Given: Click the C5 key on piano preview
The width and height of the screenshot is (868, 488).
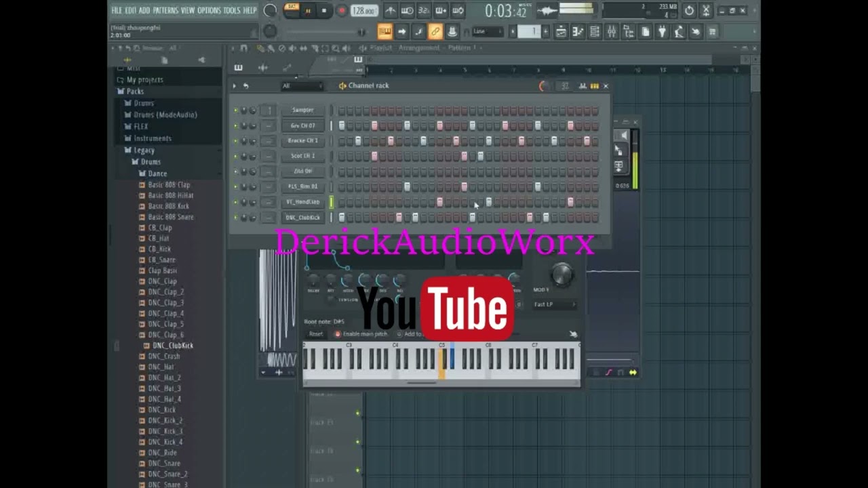Looking at the screenshot, I should 441,363.
